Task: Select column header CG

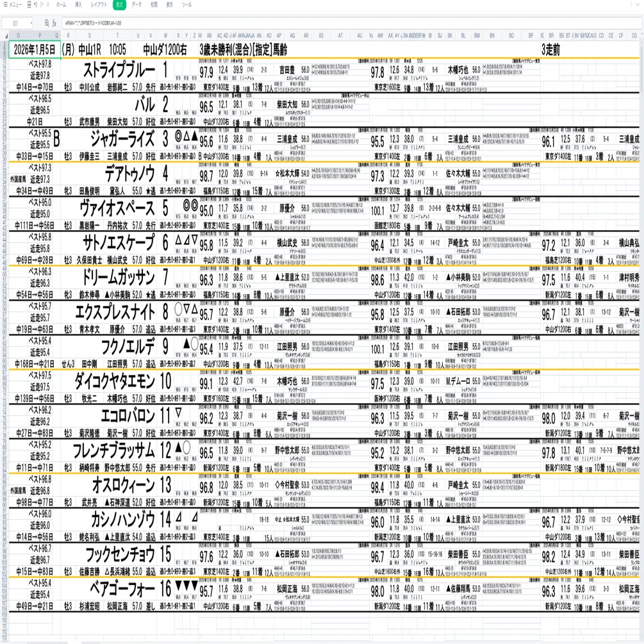Action: click(x=634, y=36)
